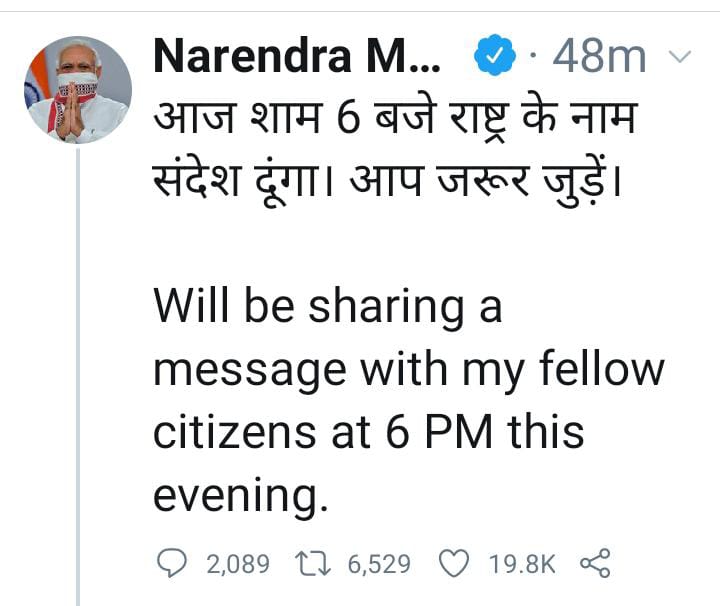Click the 48m timestamp
This screenshot has width=720, height=606.
[x=598, y=57]
